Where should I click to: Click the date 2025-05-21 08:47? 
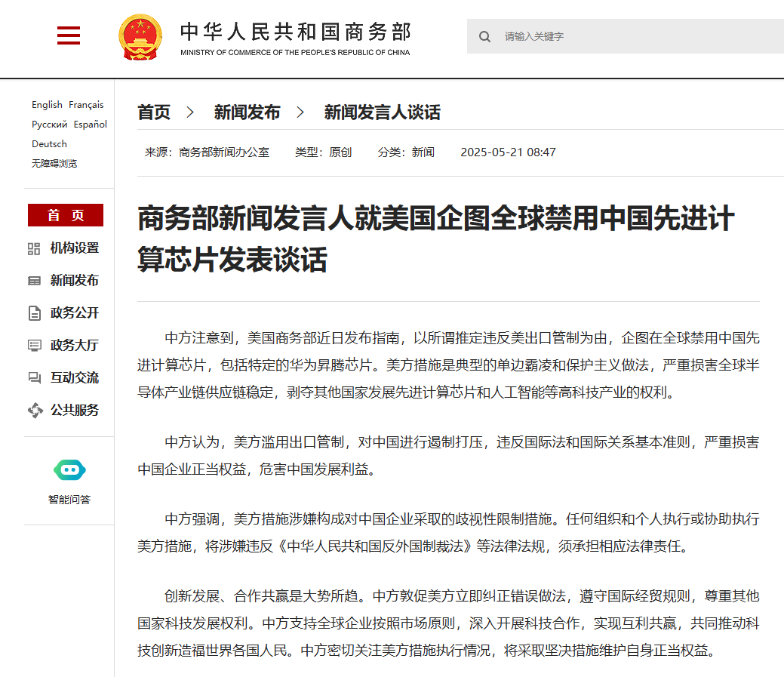tap(508, 152)
